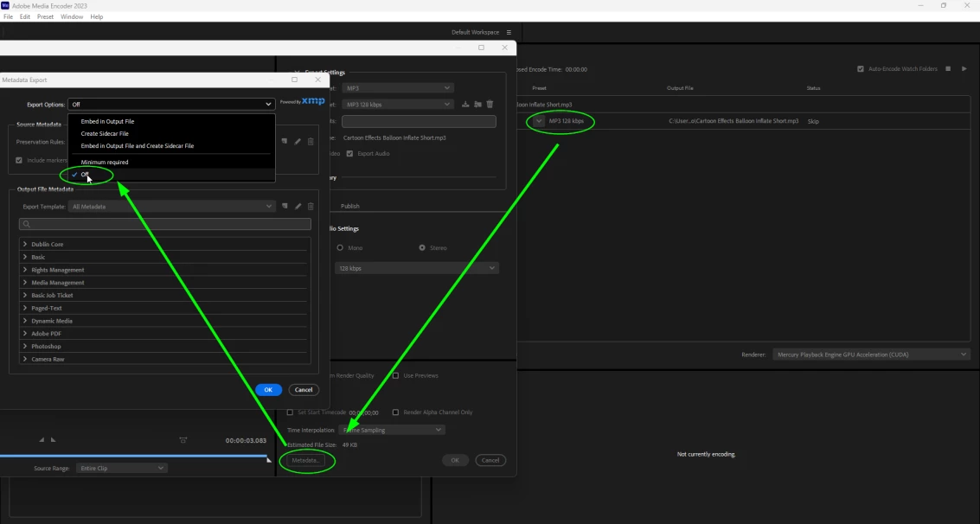
Task: Open the 128 kbps audio bitrate dropdown
Action: click(417, 268)
